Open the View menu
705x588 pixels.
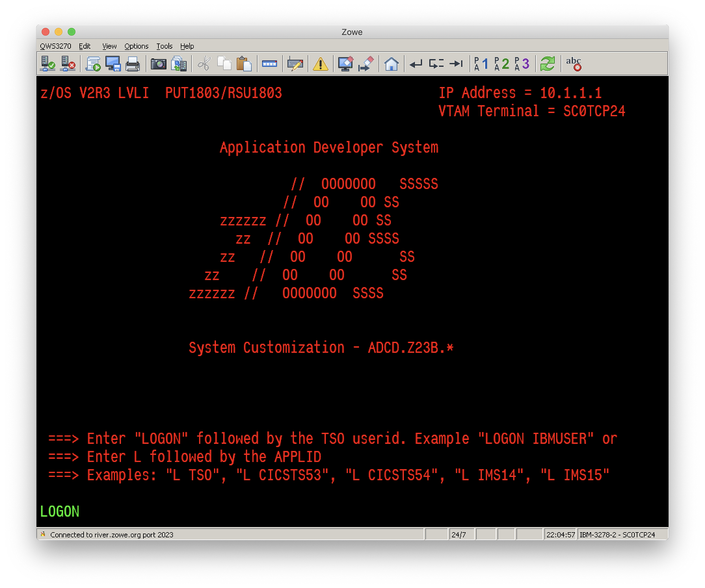[x=109, y=46]
